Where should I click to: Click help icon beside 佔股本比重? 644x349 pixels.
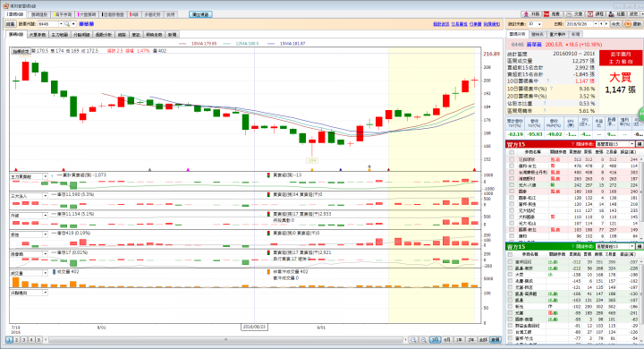click(545, 103)
